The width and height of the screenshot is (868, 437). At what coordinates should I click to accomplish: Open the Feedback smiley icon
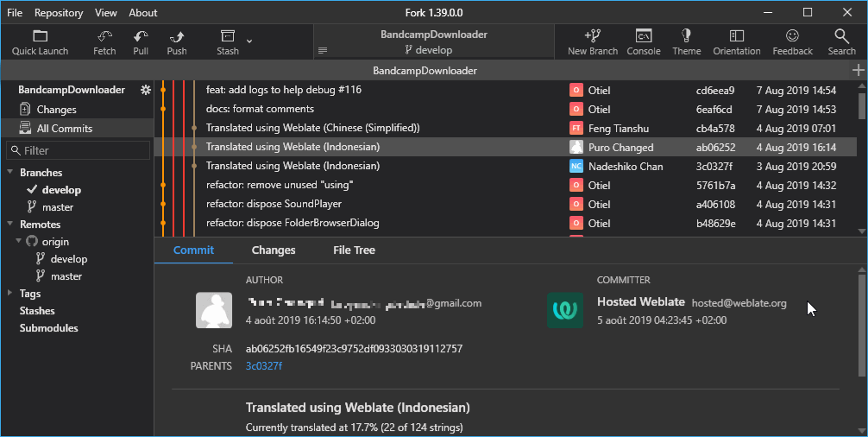pos(792,42)
